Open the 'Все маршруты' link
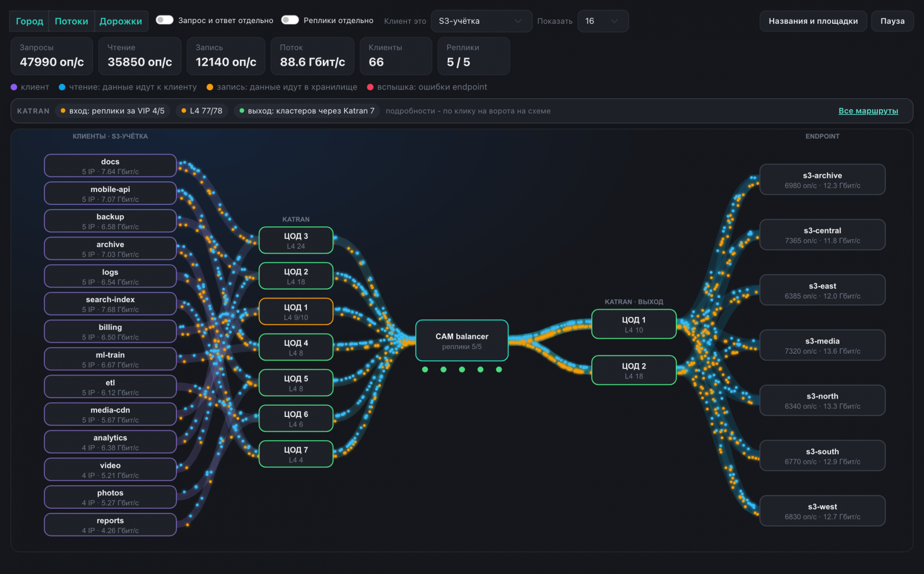 point(868,111)
